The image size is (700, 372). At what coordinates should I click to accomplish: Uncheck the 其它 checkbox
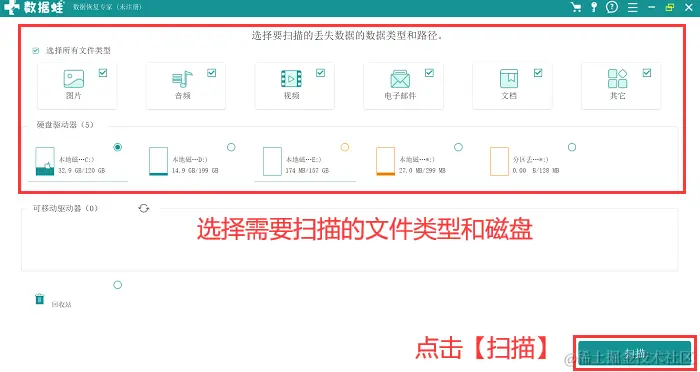pyautogui.click(x=647, y=73)
